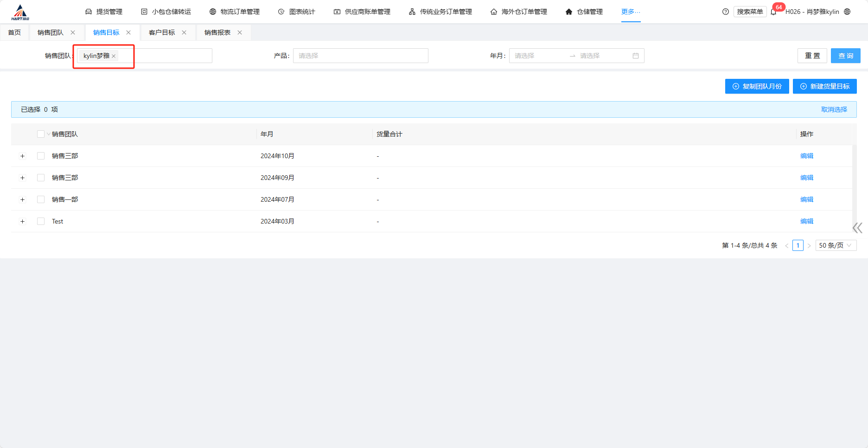
Task: Open the help question mark icon
Action: (x=726, y=12)
